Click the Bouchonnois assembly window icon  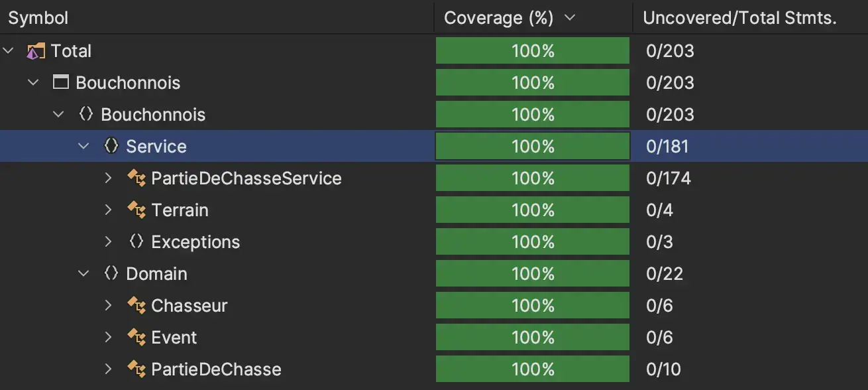[x=60, y=83]
